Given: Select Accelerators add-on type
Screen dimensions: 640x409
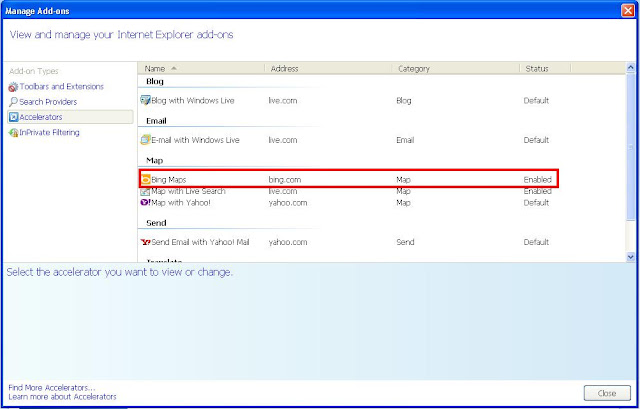Looking at the screenshot, I should point(70,117).
